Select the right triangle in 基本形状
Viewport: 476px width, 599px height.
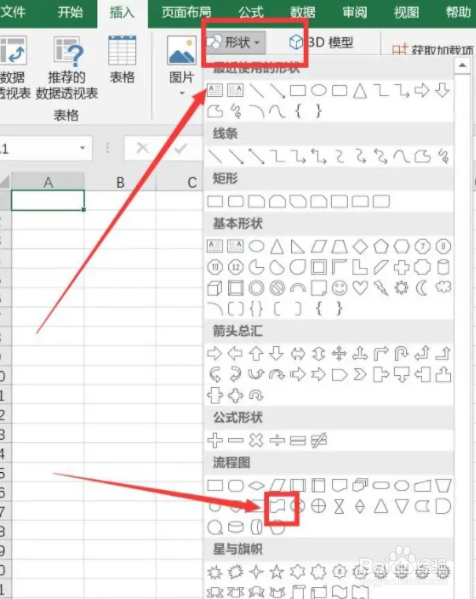(298, 246)
